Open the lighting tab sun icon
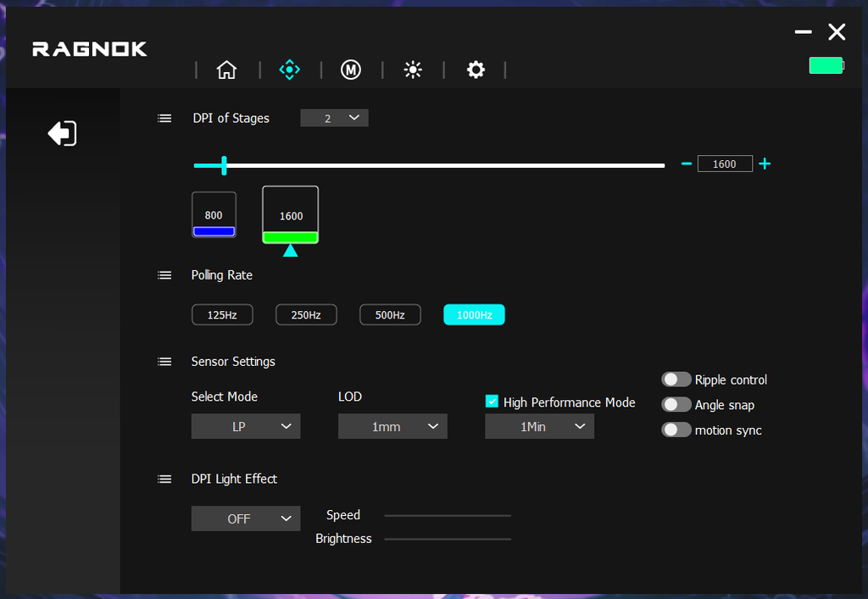Screen dimensions: 868x599 pyautogui.click(x=413, y=69)
